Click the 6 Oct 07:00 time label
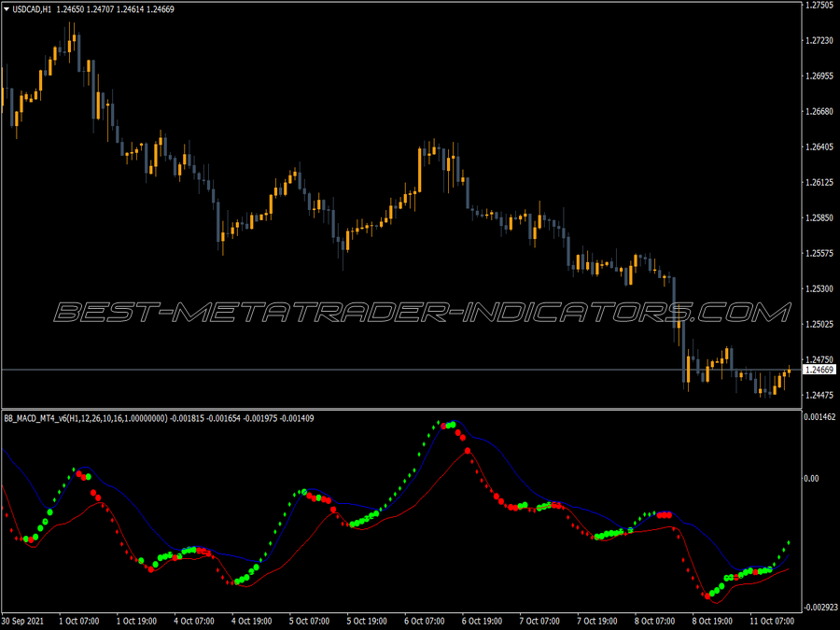 [x=425, y=621]
